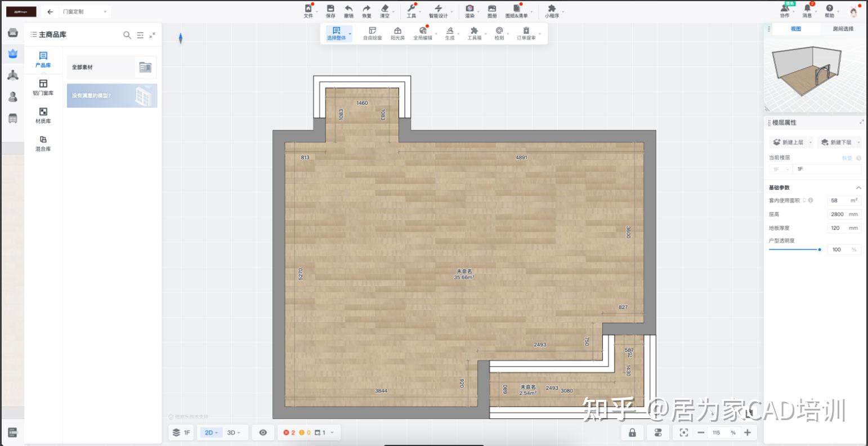Click the search icon in 主商品库 panel

click(x=127, y=35)
